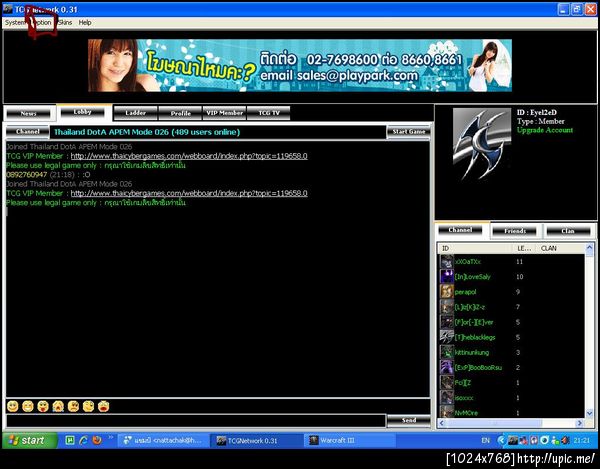Screen dimensions: 600x469
Task: Open second thaicybergames webboard link
Action: (189, 193)
